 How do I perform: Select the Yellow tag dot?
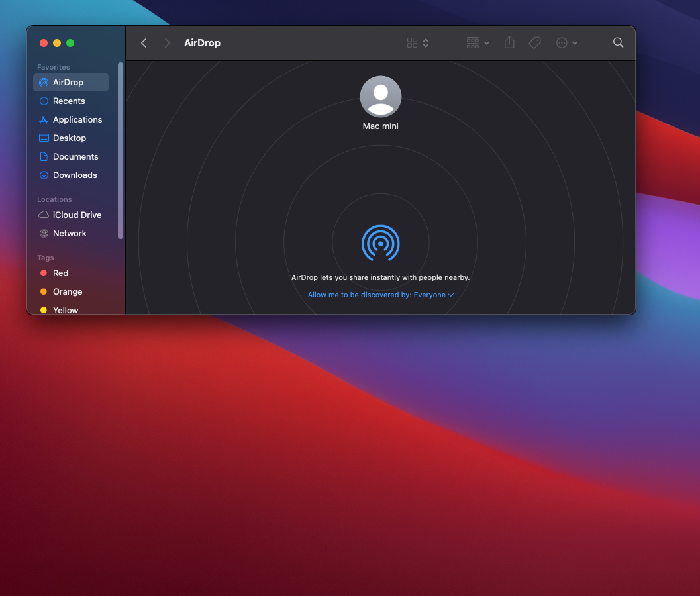44,311
